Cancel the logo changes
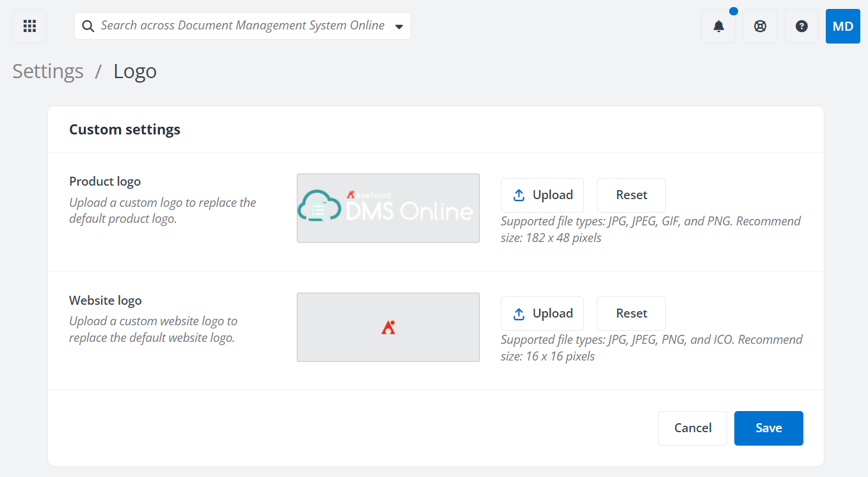This screenshot has height=477, width=868. tap(692, 428)
